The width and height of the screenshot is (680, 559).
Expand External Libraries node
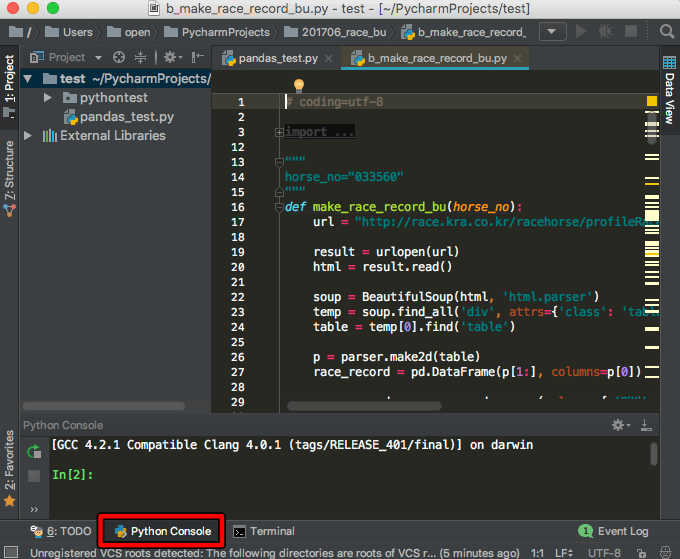point(28,136)
